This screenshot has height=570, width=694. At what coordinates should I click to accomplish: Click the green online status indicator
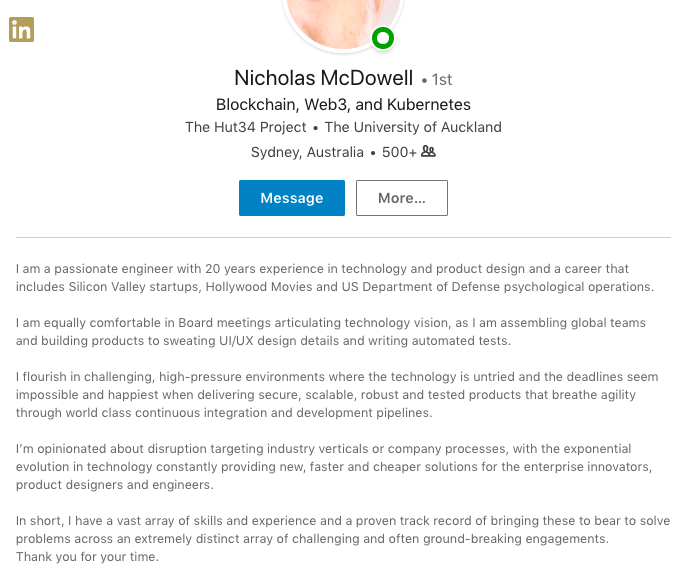point(382,38)
